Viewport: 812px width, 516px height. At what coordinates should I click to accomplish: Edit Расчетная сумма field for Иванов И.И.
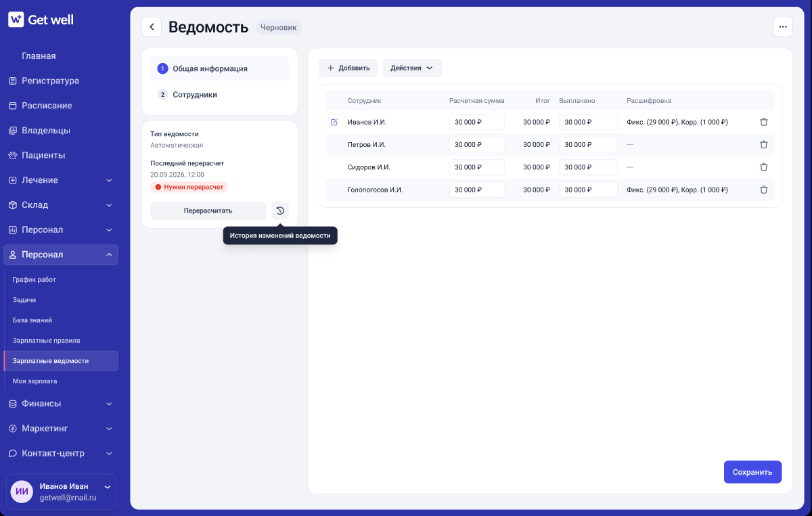click(477, 123)
